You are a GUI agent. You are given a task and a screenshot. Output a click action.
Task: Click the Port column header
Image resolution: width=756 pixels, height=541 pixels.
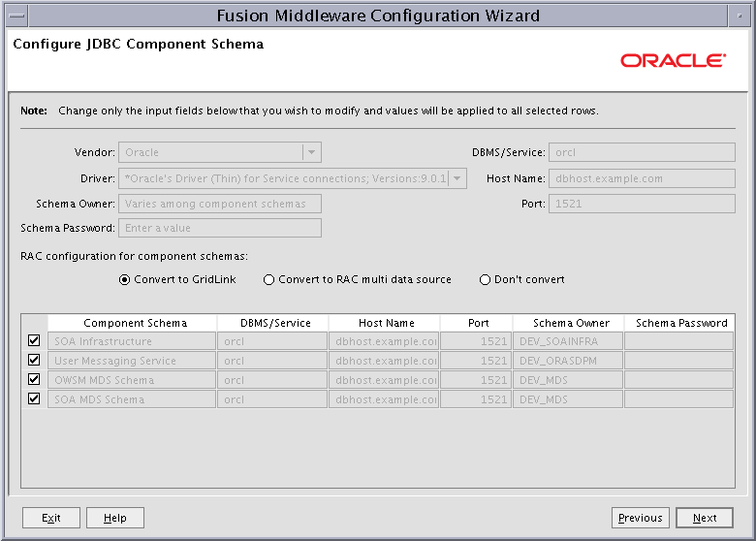(476, 323)
